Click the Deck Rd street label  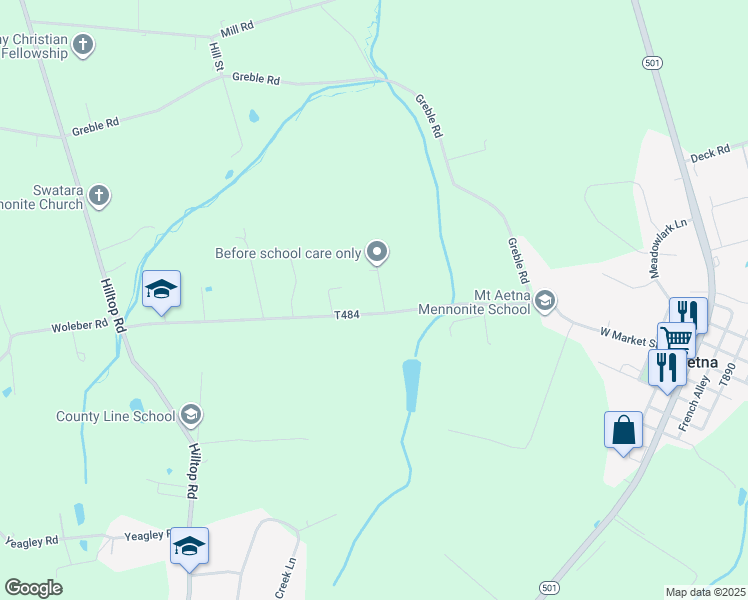pyautogui.click(x=710, y=153)
